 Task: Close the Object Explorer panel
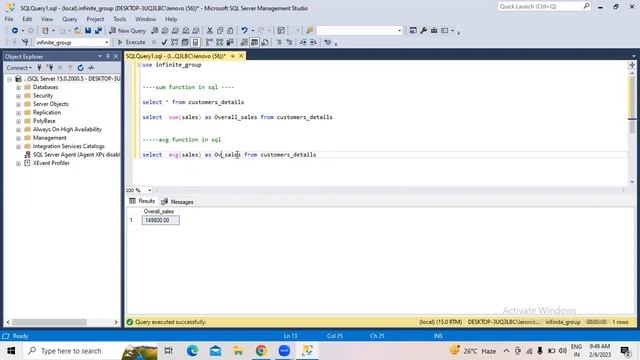pyautogui.click(x=116, y=56)
